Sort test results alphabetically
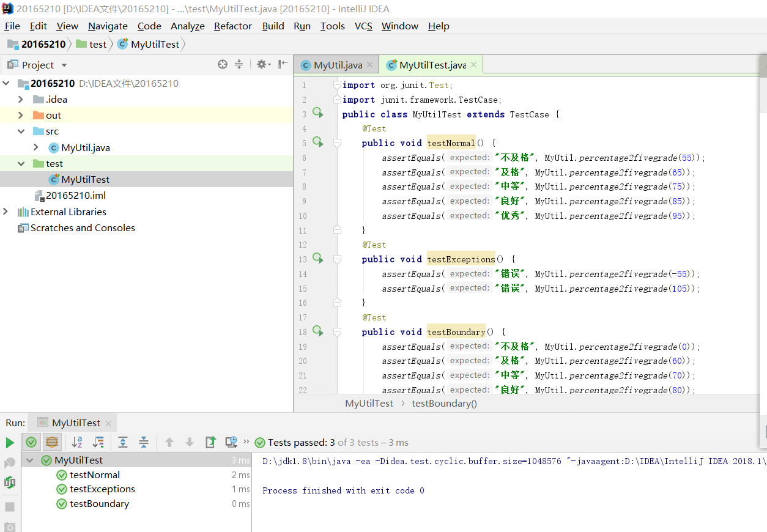Screen dimensions: 767x532 tap(77, 442)
